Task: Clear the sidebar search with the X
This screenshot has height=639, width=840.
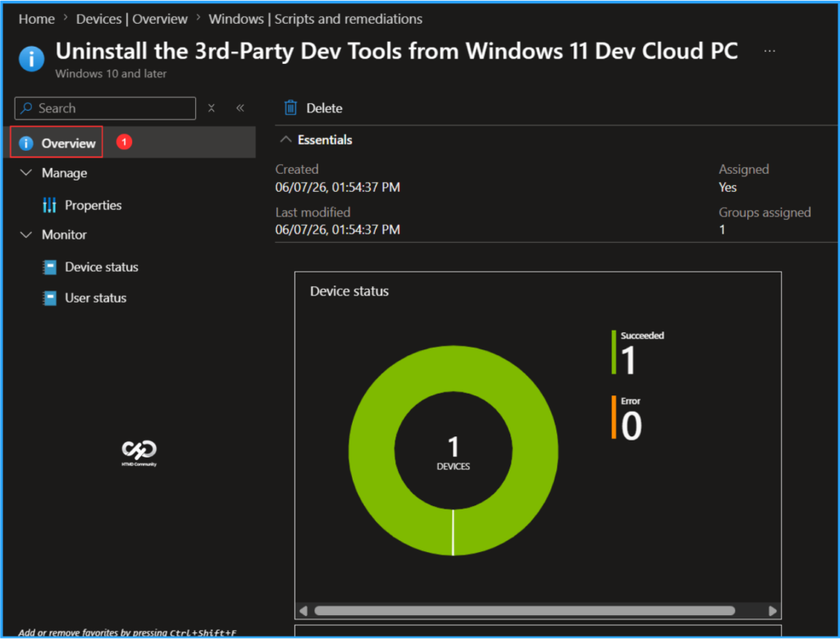Action: (212, 108)
